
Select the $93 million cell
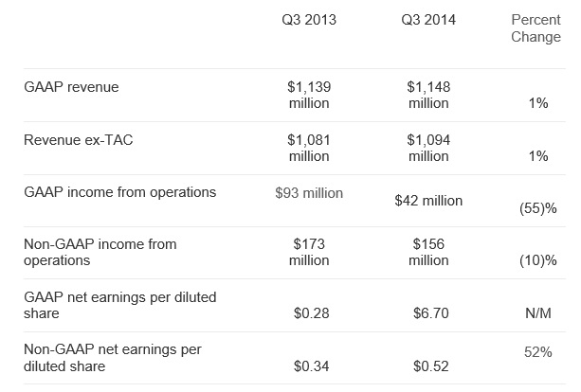pyautogui.click(x=308, y=193)
